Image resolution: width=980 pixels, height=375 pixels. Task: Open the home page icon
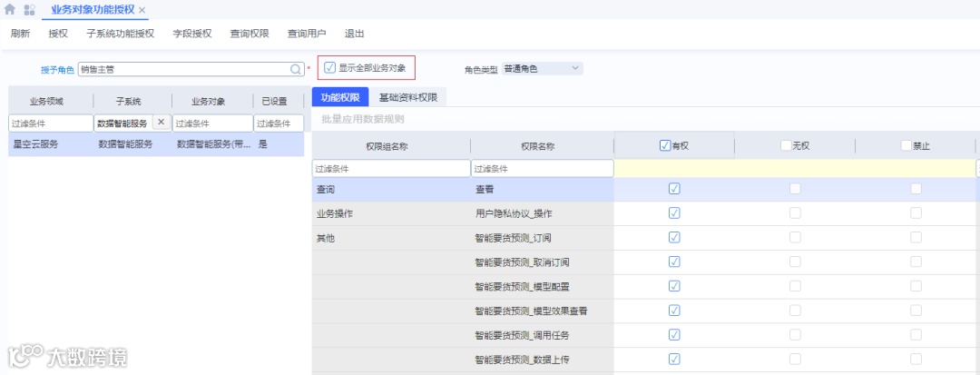point(9,9)
